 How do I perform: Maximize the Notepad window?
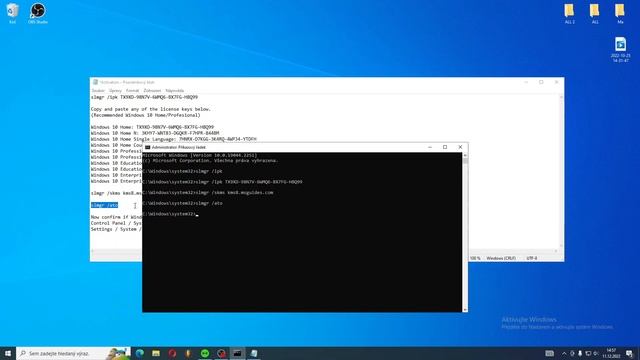[x=541, y=82]
